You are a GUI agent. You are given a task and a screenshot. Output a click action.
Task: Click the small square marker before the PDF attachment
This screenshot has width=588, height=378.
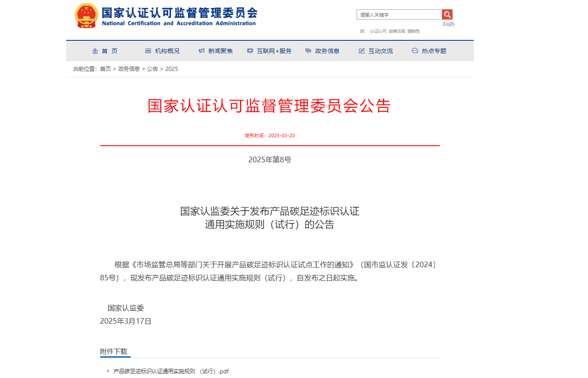107,371
